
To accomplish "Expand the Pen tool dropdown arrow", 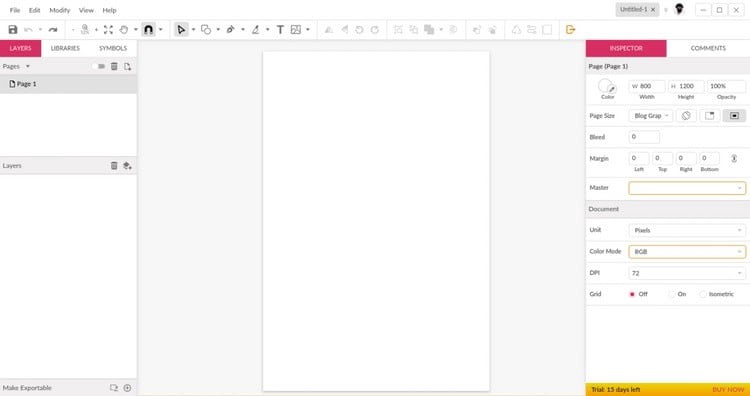I will click(243, 30).
